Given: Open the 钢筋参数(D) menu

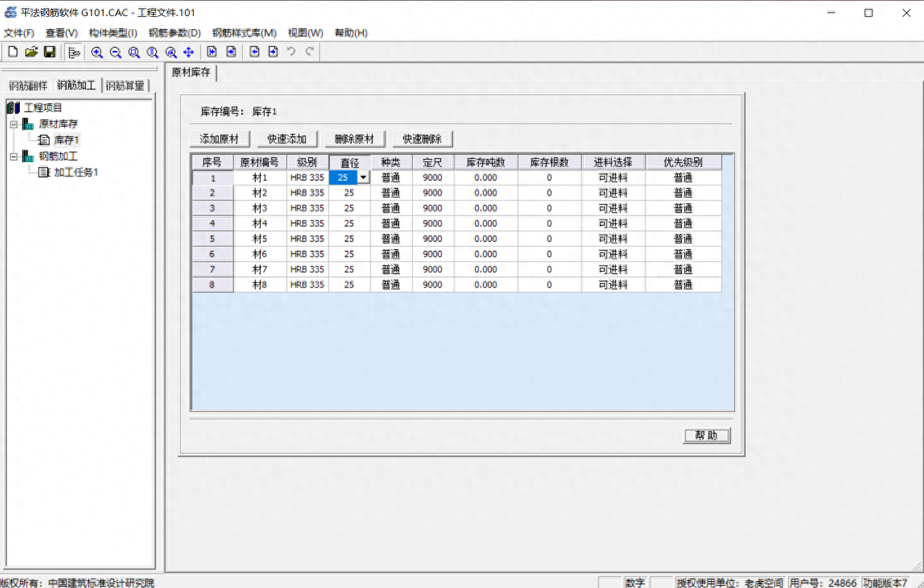Looking at the screenshot, I should click(173, 33).
